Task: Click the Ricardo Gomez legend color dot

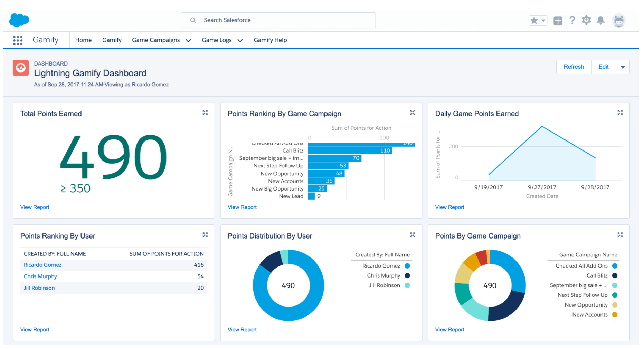Action: pos(407,266)
